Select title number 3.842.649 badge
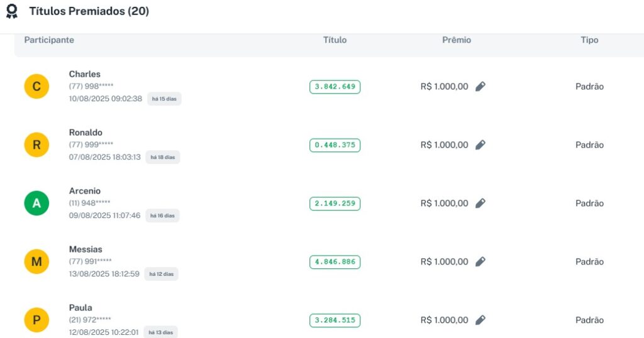644x338 pixels. 335,87
